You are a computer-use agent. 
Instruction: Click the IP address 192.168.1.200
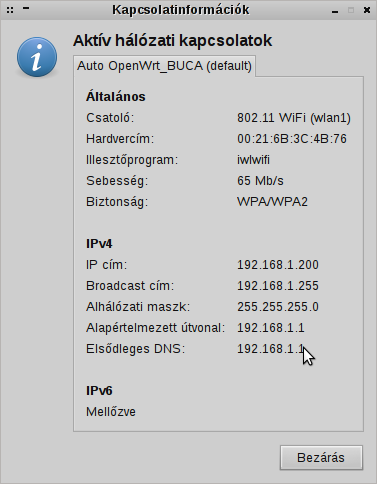pos(278,265)
